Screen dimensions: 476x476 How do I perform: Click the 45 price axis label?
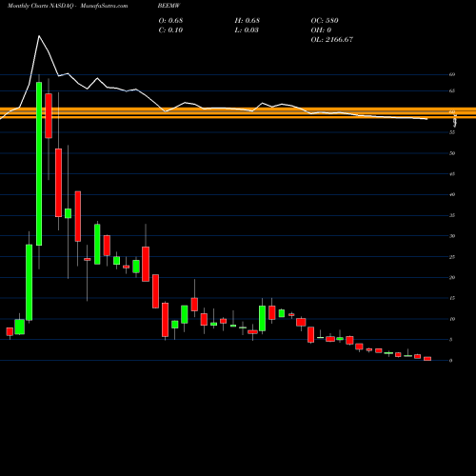tap(452, 174)
